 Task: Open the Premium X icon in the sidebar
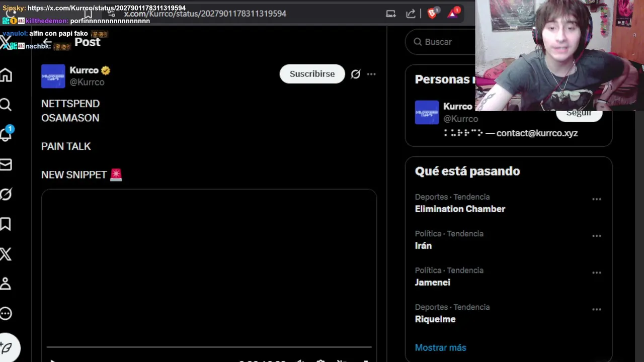coord(6,254)
